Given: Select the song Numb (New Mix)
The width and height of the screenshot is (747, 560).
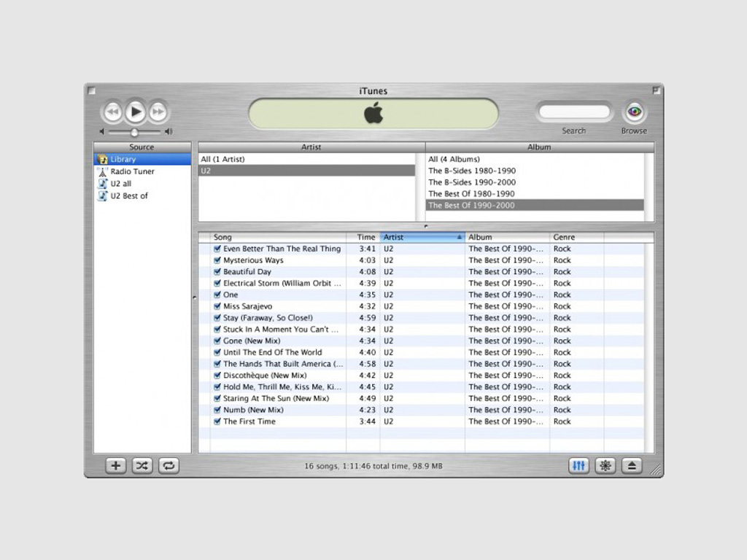Looking at the screenshot, I should pos(253,410).
